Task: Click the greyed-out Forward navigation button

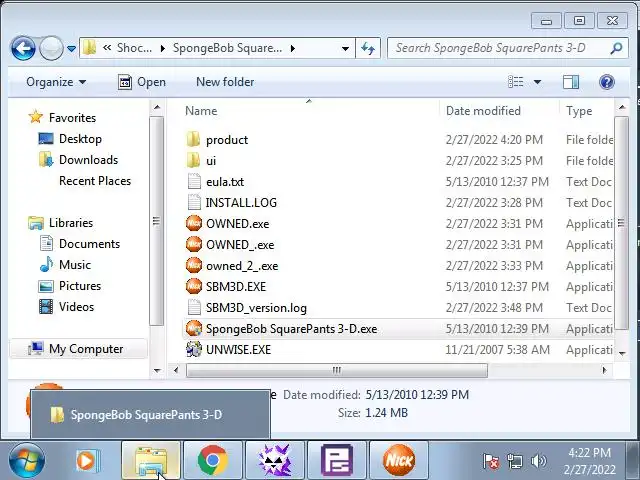Action: pyautogui.click(x=51, y=48)
